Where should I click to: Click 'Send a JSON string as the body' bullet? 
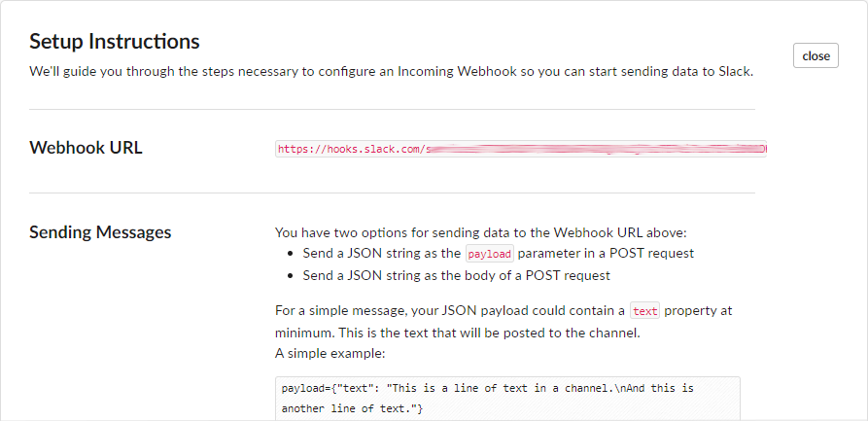click(x=456, y=275)
